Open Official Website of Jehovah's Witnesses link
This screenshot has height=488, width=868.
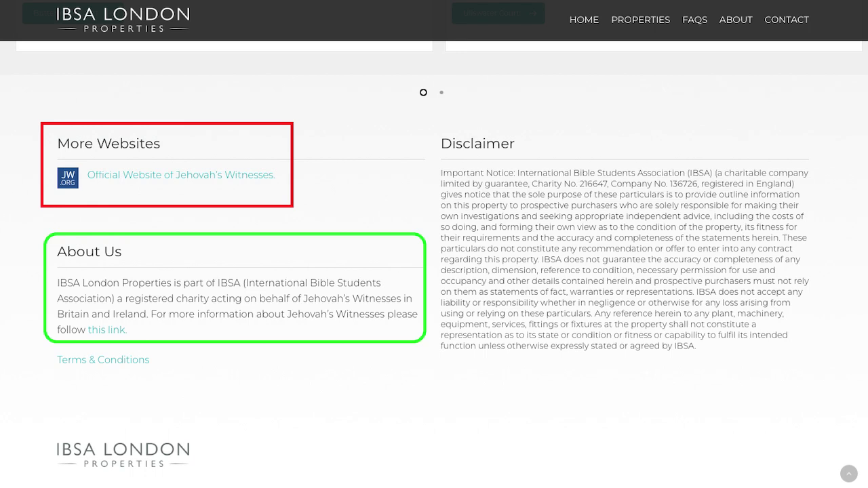181,175
